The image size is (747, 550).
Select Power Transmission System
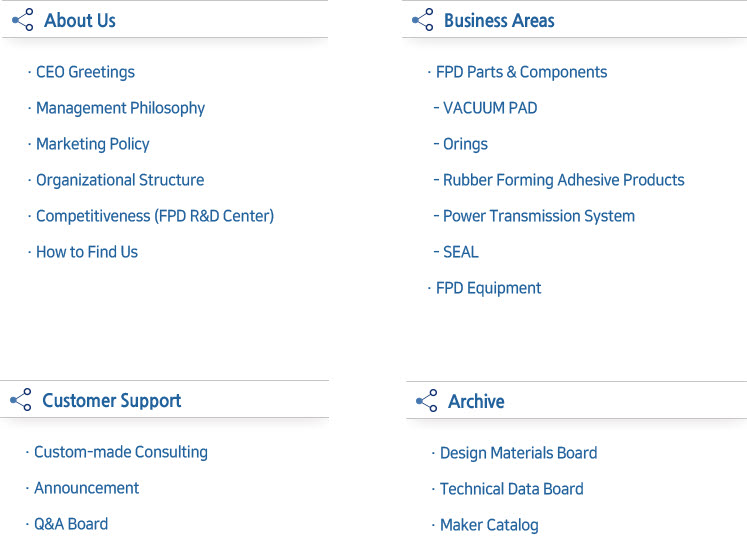pyautogui.click(x=538, y=216)
